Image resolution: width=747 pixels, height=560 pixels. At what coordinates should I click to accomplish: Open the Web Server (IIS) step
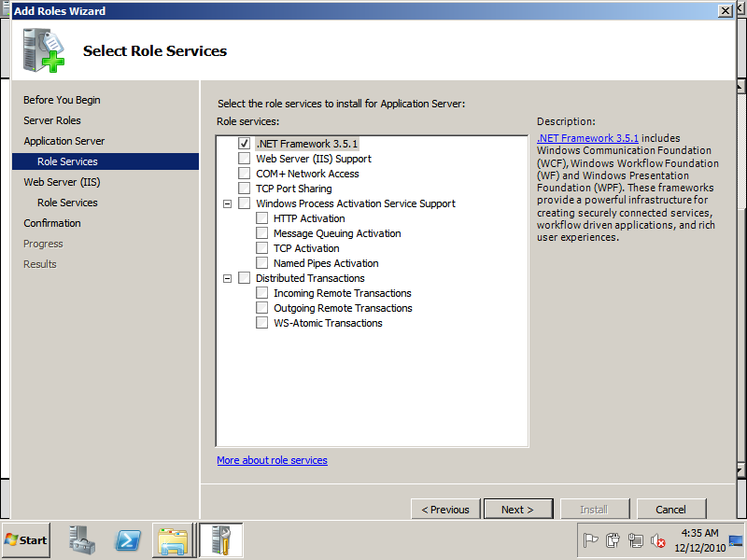[x=62, y=182]
